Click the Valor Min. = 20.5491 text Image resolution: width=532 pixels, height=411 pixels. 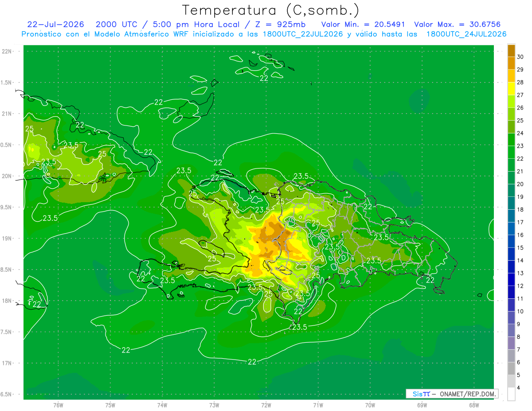click(363, 24)
